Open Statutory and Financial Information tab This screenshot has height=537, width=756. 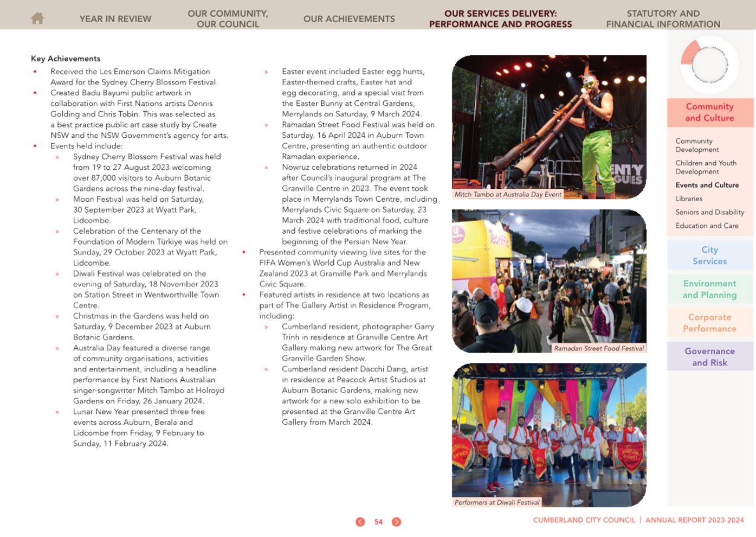pyautogui.click(x=663, y=19)
